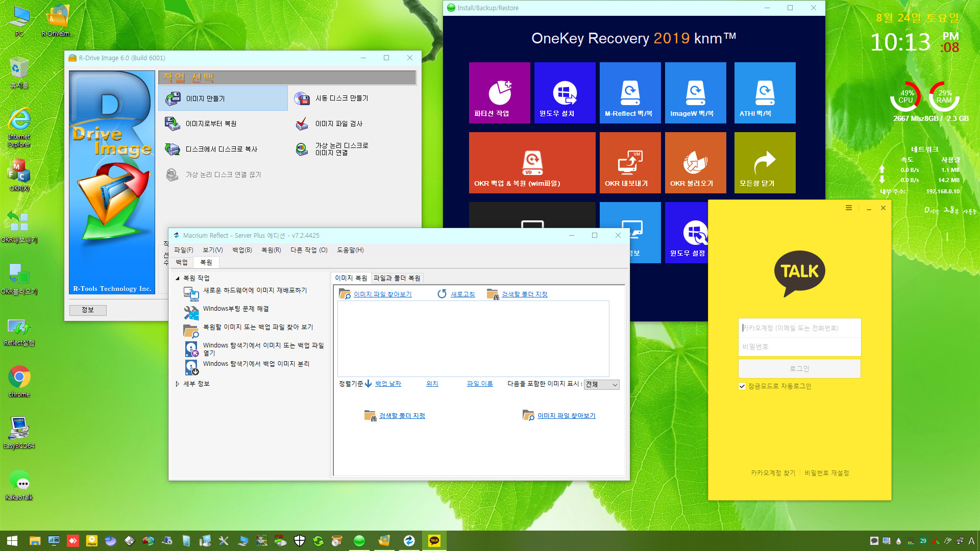The width and height of the screenshot is (980, 551).
Task: Click 카카오계정 찾기 link
Action: 773,473
